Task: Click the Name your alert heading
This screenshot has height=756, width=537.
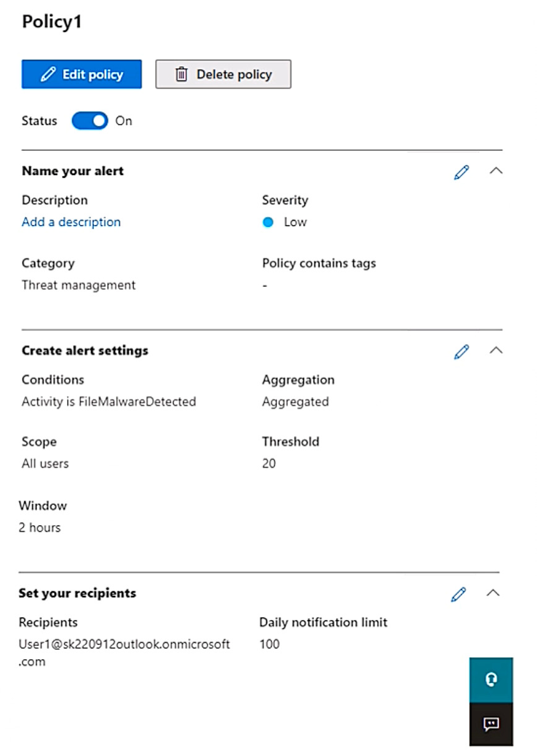Action: tap(72, 171)
